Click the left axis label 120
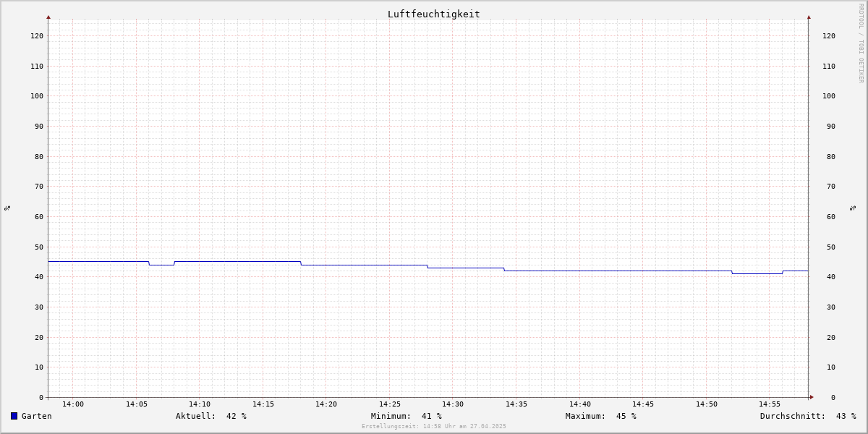Viewport: 868px width, 434px height. (37, 35)
